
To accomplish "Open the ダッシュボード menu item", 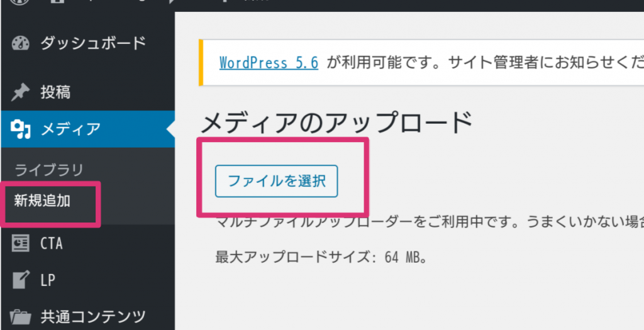I will (x=93, y=43).
